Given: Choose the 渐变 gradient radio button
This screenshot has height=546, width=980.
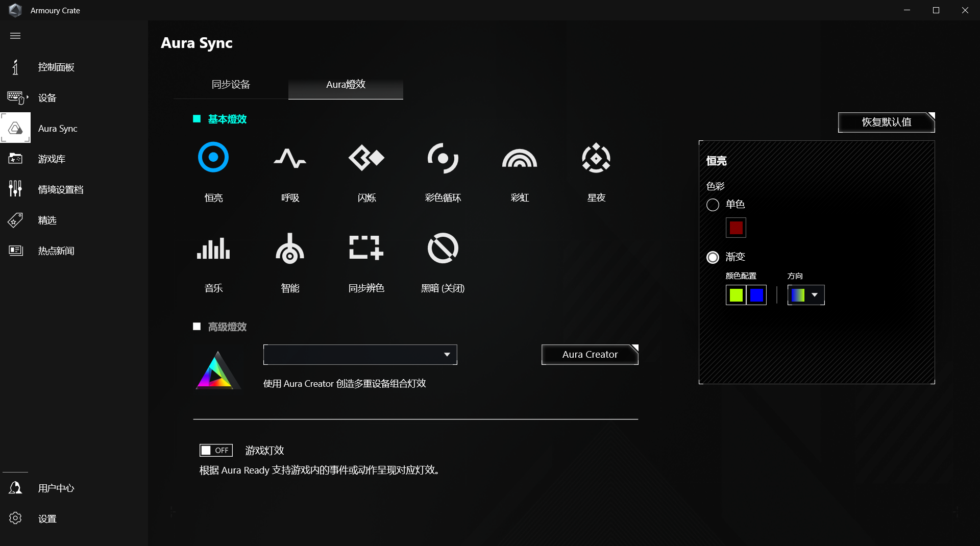Looking at the screenshot, I should (x=713, y=257).
